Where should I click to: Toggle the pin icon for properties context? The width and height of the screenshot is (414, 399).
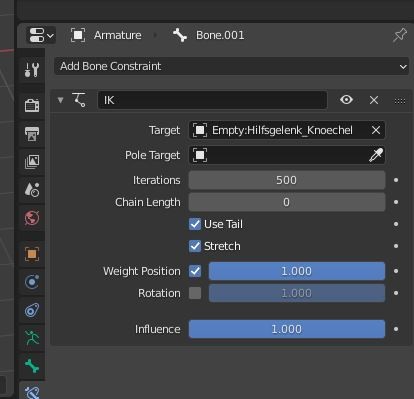(x=400, y=35)
